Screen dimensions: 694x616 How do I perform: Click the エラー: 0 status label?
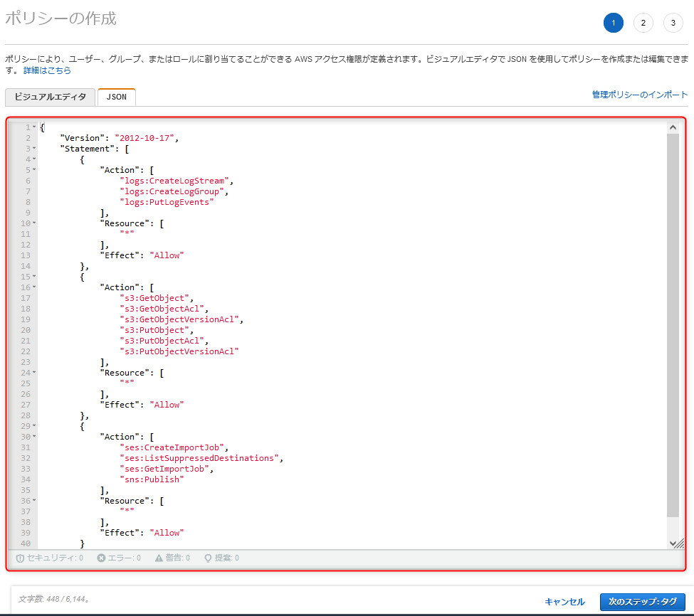tap(125, 558)
